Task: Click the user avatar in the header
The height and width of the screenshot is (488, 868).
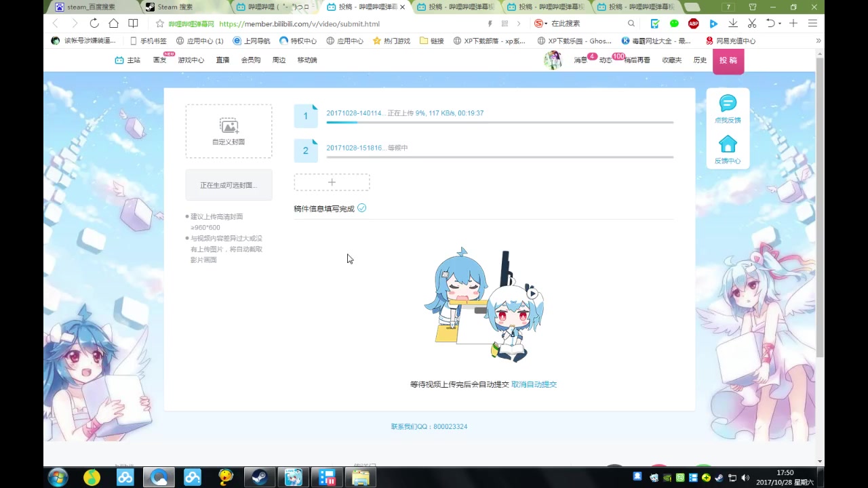Action: (553, 60)
